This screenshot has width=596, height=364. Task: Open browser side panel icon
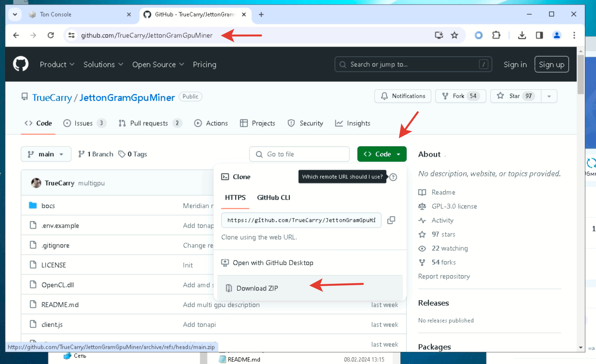tap(539, 35)
